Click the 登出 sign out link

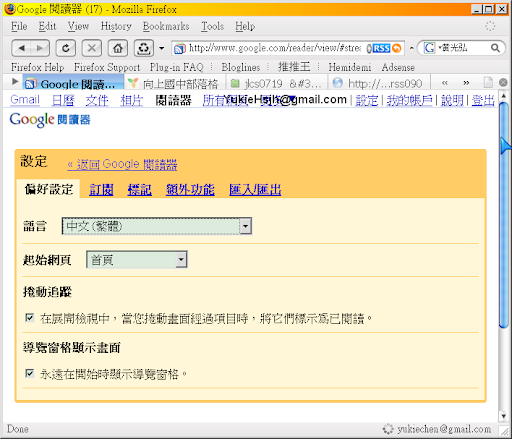(x=483, y=100)
